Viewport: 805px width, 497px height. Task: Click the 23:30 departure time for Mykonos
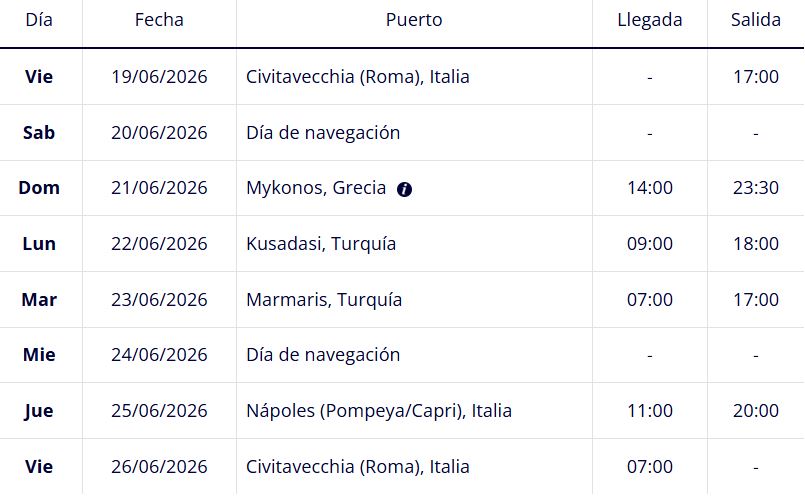[755, 188]
